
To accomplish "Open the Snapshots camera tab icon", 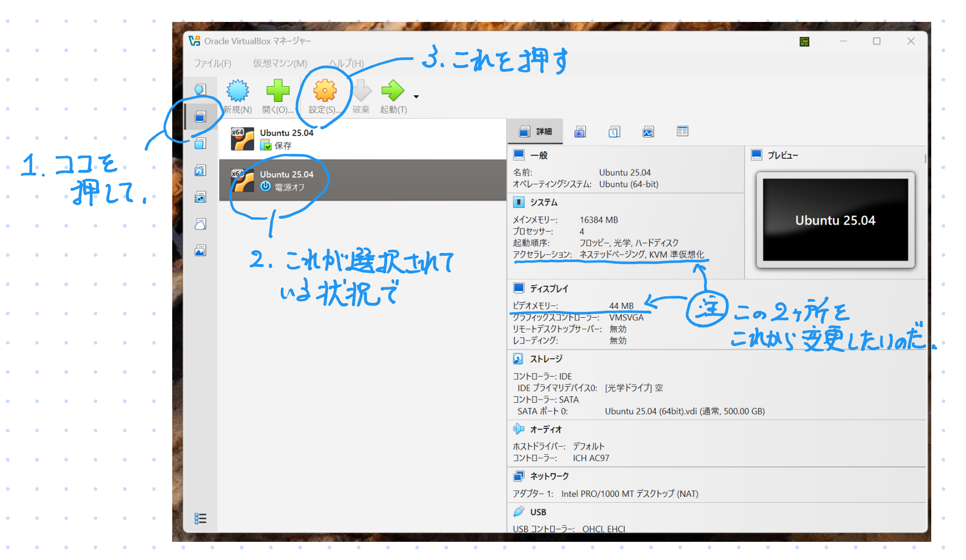I will [x=580, y=132].
